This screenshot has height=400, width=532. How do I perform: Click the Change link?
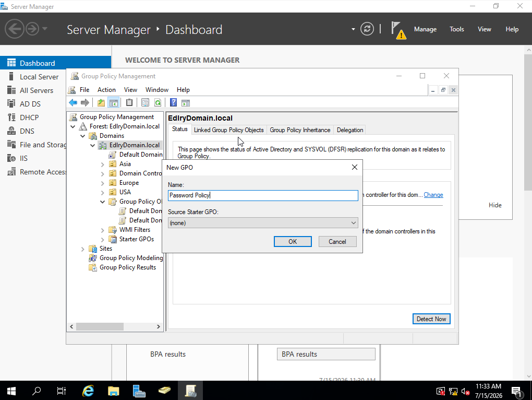click(433, 195)
